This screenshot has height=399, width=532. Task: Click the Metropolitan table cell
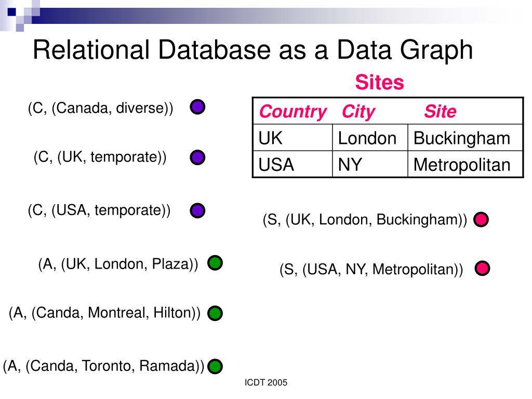click(465, 164)
